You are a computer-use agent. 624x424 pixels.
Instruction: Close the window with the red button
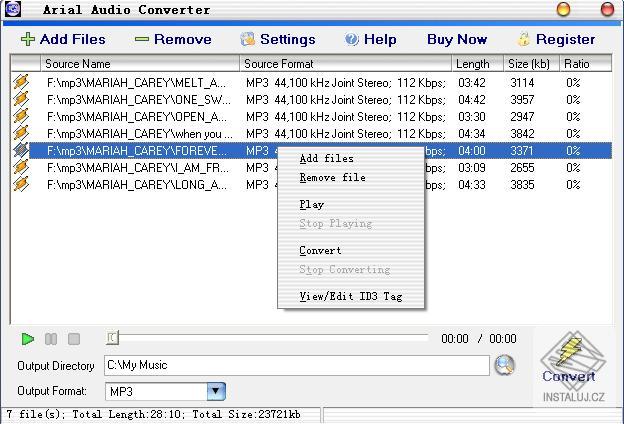[607, 9]
